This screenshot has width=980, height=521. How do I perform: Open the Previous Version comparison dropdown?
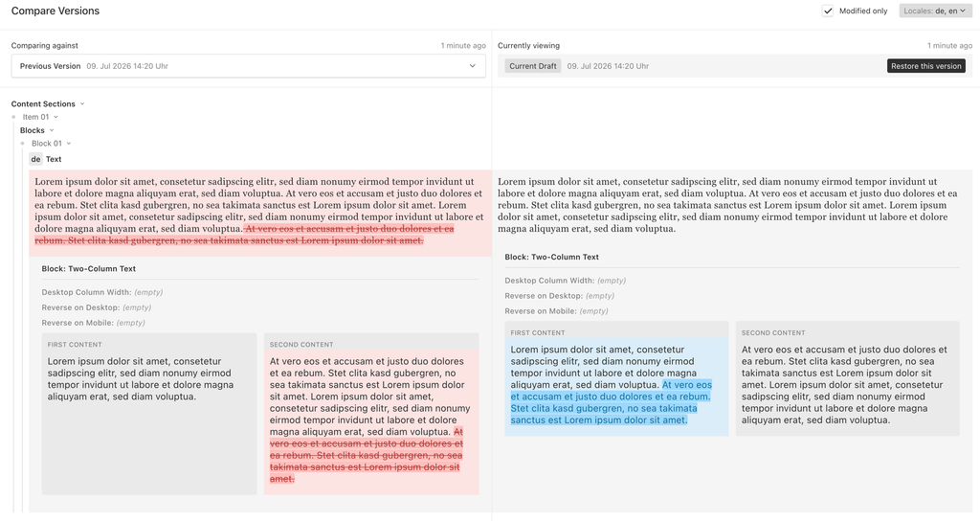[248, 66]
